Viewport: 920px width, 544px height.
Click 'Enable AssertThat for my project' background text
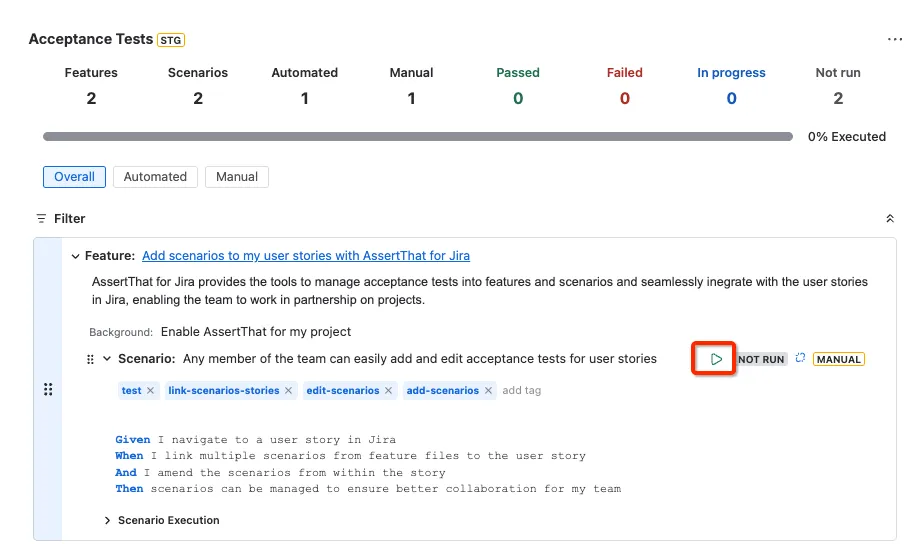pyautogui.click(x=256, y=332)
